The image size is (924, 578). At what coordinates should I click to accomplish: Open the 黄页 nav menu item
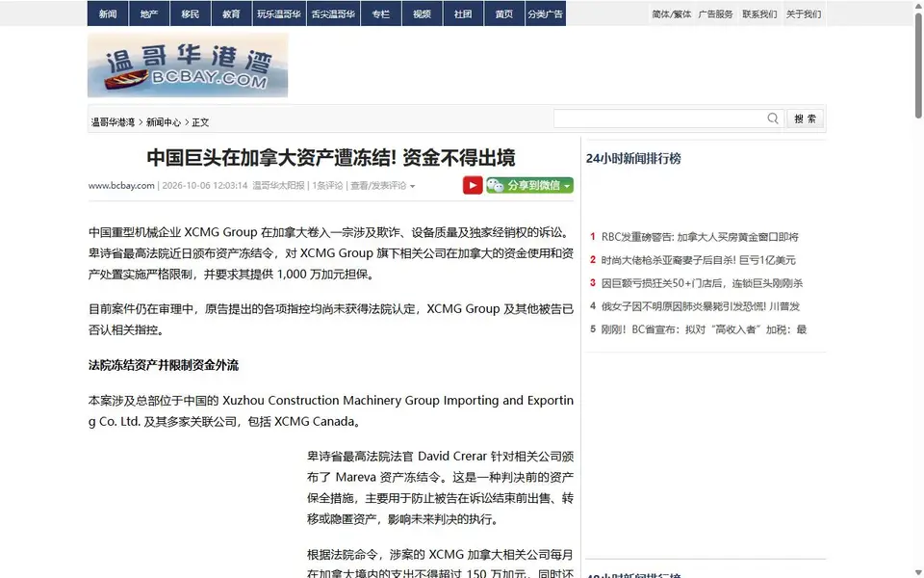(504, 13)
